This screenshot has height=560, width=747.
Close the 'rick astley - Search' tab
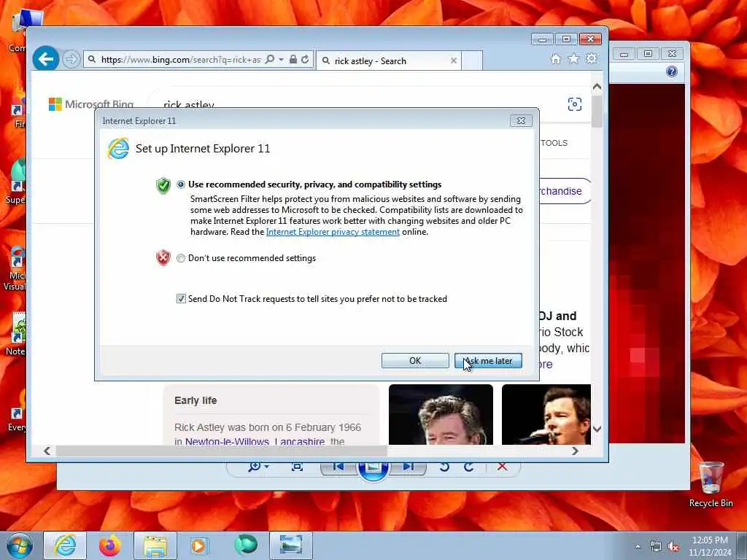pos(454,61)
